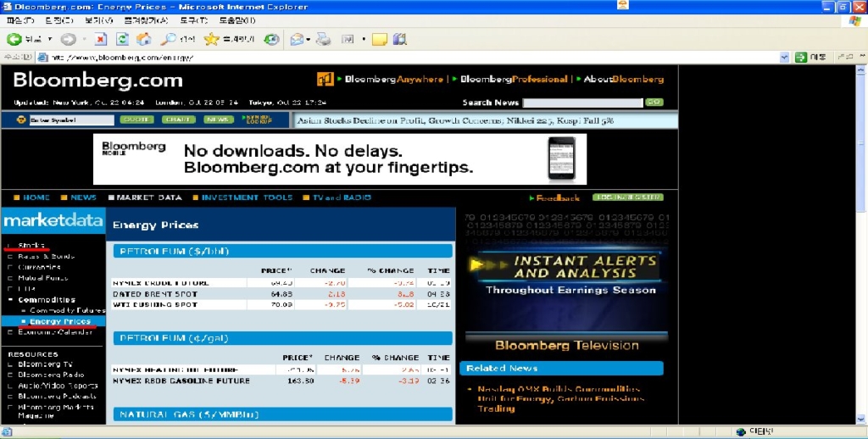The height and width of the screenshot is (439, 868).
Task: Go to HOME in site navigation
Action: coord(36,197)
